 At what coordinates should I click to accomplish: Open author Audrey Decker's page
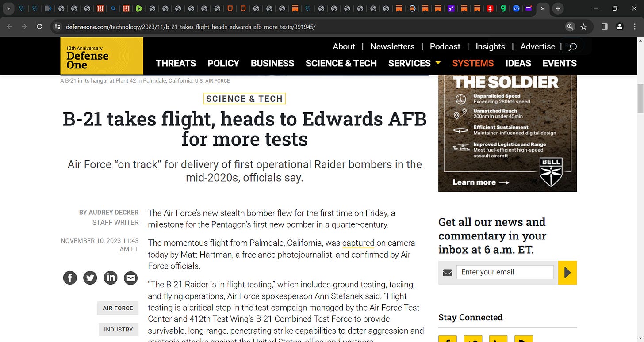click(x=114, y=213)
